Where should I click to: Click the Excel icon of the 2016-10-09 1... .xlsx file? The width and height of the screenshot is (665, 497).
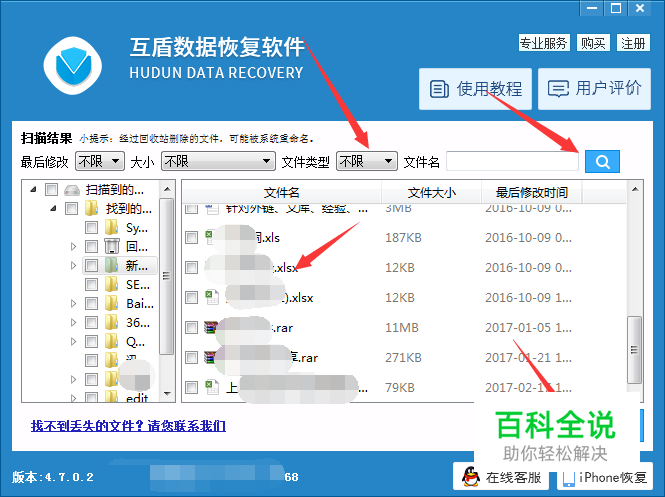tap(212, 297)
